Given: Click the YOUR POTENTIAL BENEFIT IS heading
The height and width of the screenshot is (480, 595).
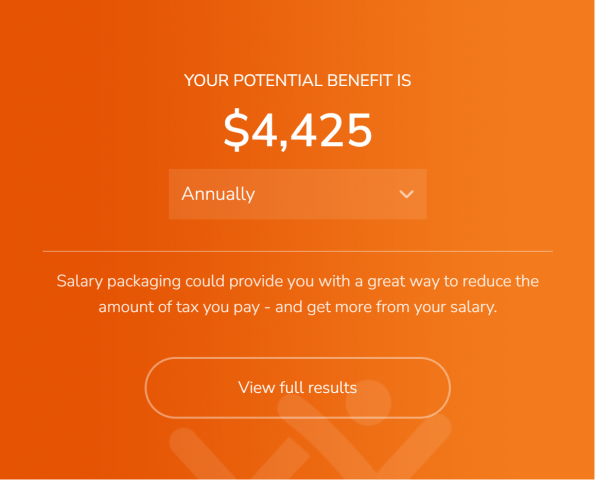Looking at the screenshot, I should tap(298, 80).
